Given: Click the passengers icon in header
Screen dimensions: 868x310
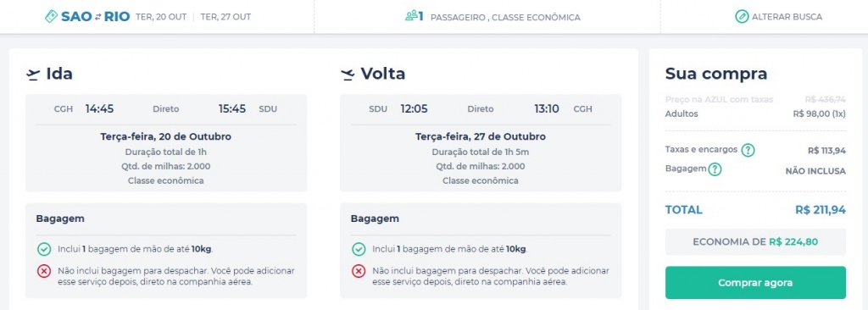Looking at the screenshot, I should tap(411, 17).
